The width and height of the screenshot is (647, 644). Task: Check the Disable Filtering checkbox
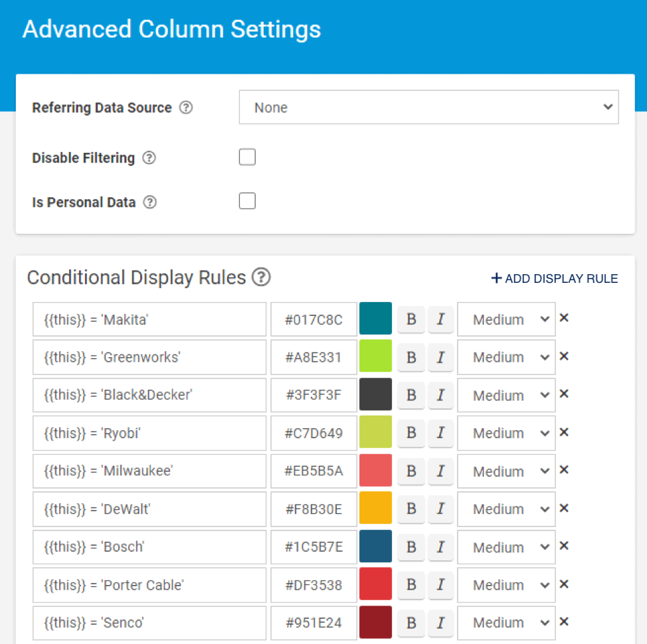[x=247, y=157]
